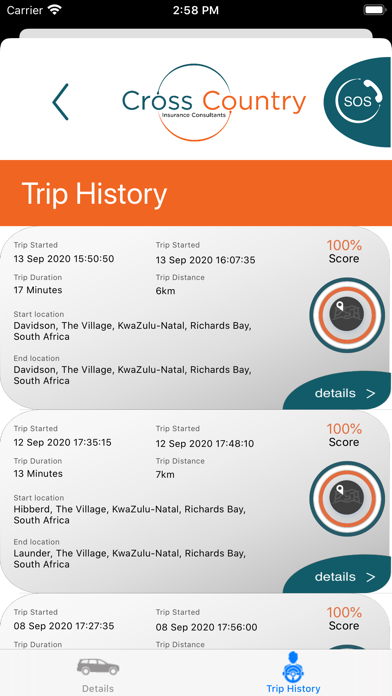Tap the car icon in bottom bar
Viewport: 392px width, 696px height.
(98, 666)
